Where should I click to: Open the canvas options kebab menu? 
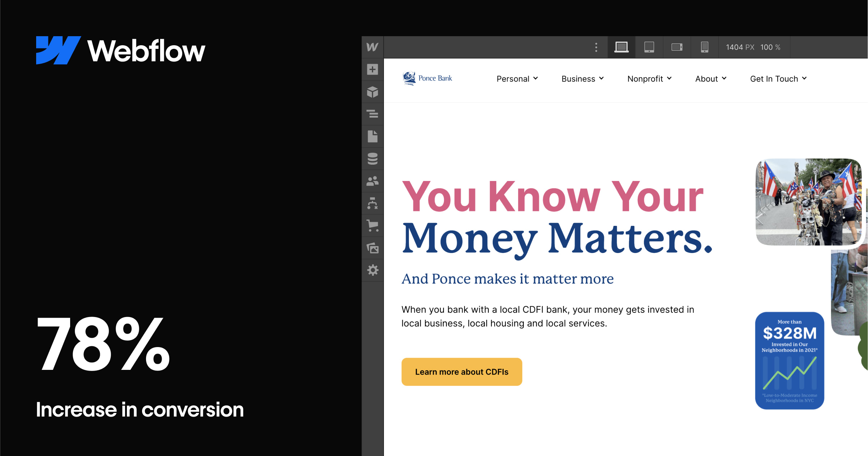(x=596, y=47)
